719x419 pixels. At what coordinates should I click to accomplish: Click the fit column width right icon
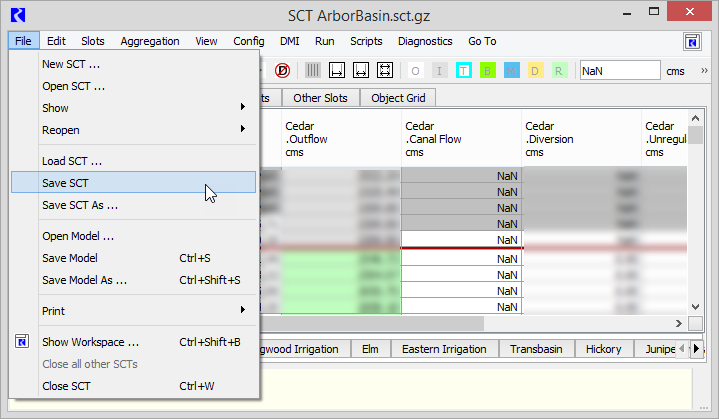pos(338,71)
